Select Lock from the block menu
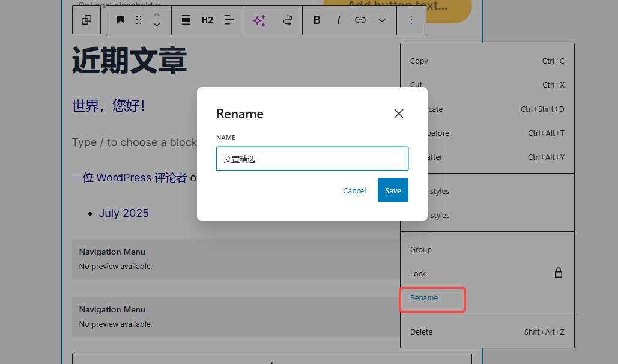The width and height of the screenshot is (618, 364). click(x=418, y=273)
